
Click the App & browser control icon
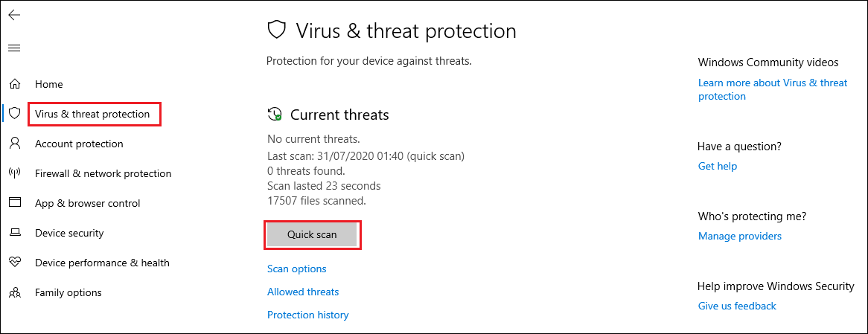[x=14, y=203]
